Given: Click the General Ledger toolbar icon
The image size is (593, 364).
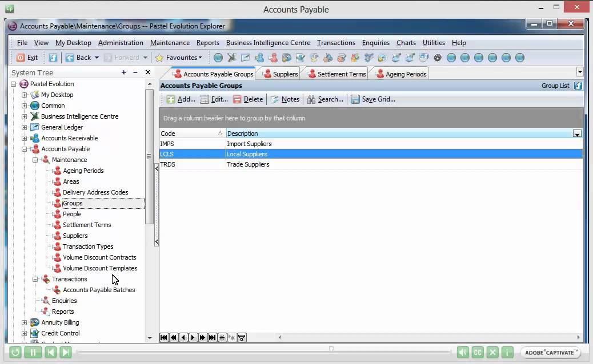Looking at the screenshot, I should (246, 58).
